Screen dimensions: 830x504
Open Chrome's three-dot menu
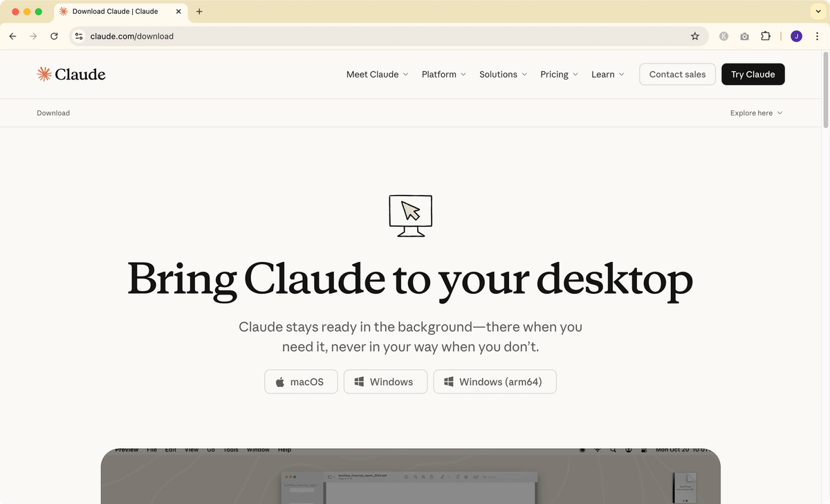tap(818, 36)
